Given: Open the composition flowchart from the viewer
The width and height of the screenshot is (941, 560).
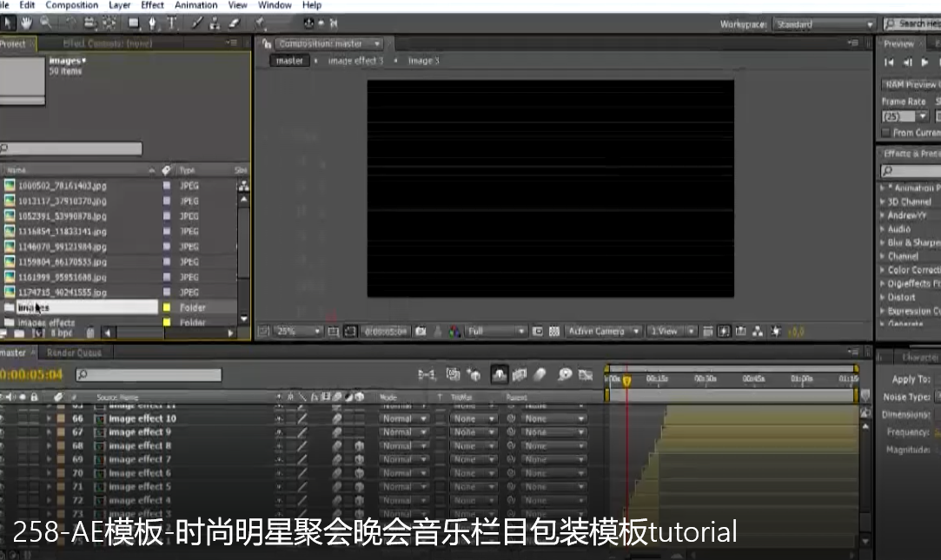Looking at the screenshot, I should pos(758,332).
